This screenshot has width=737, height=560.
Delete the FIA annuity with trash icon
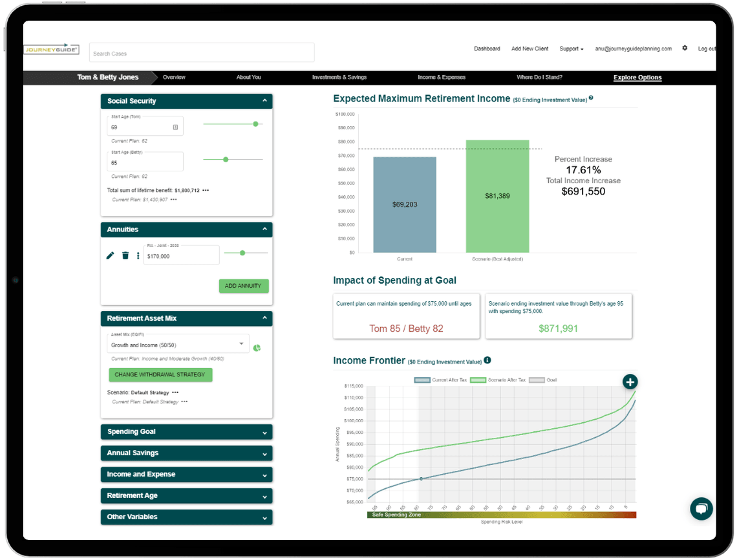pos(125,256)
